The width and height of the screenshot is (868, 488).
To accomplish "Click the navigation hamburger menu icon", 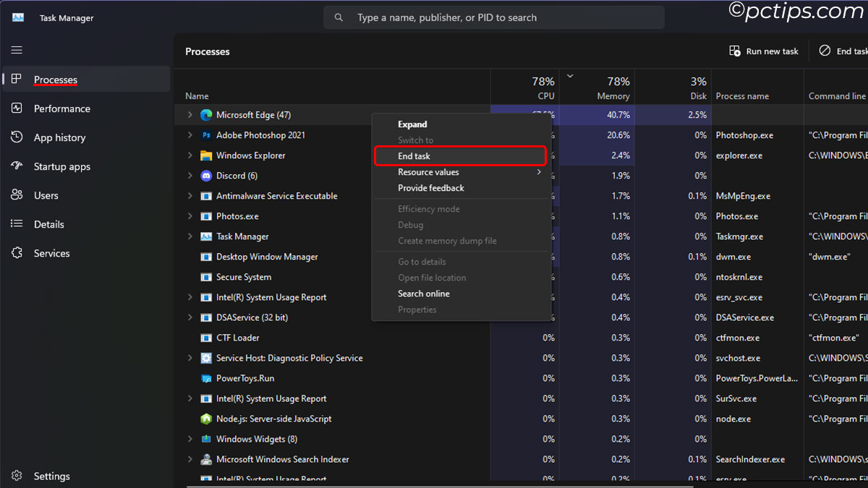I will (15, 50).
